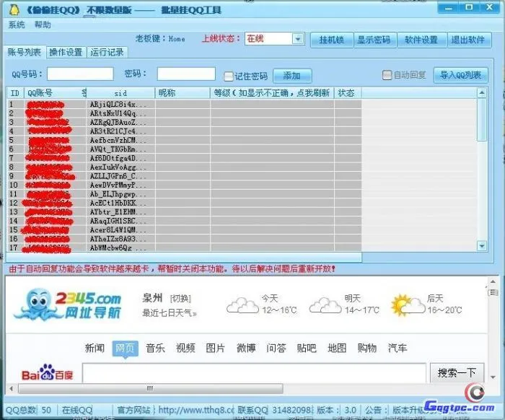Focus the Baidu search input box

click(254, 373)
